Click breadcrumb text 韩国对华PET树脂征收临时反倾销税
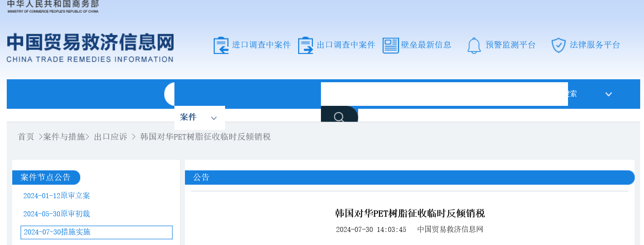Image resolution: width=644 pixels, height=245 pixels. 205,137
